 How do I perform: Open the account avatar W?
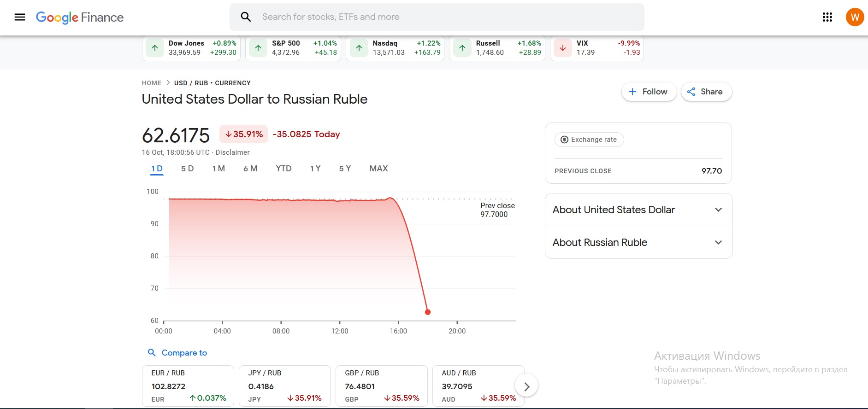pos(855,17)
